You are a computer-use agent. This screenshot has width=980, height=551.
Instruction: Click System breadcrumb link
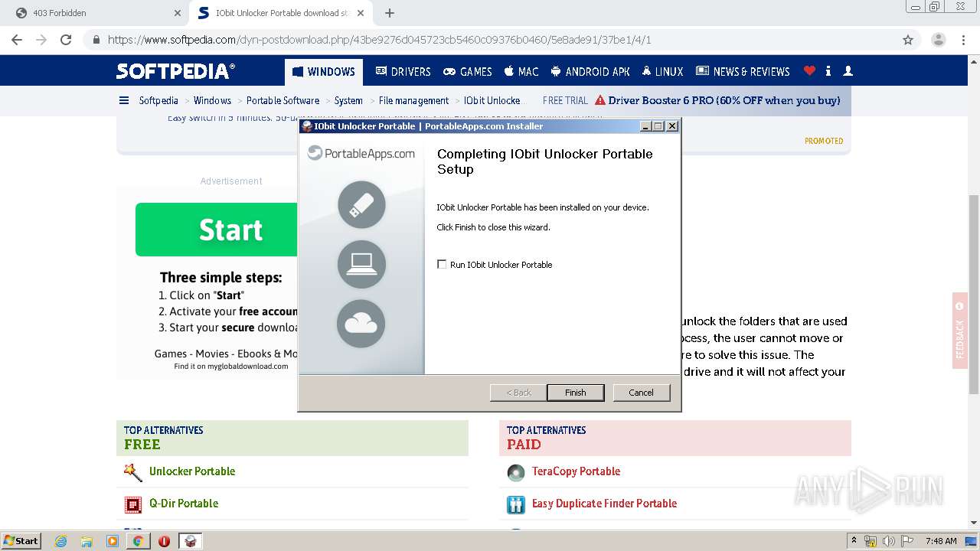pyautogui.click(x=348, y=100)
